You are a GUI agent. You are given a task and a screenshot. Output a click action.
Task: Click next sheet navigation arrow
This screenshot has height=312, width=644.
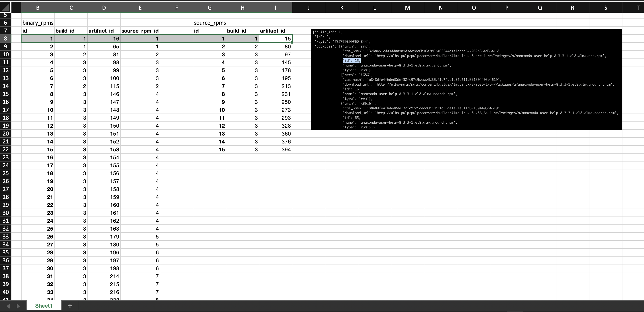click(18, 306)
